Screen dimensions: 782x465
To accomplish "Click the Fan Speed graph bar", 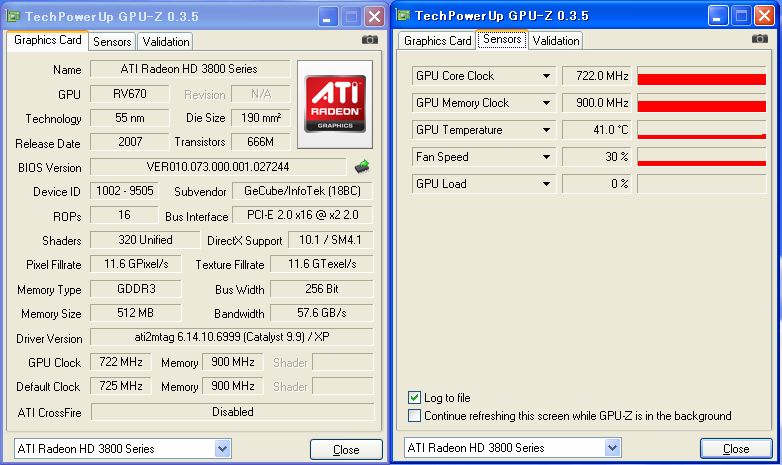I will 702,157.
